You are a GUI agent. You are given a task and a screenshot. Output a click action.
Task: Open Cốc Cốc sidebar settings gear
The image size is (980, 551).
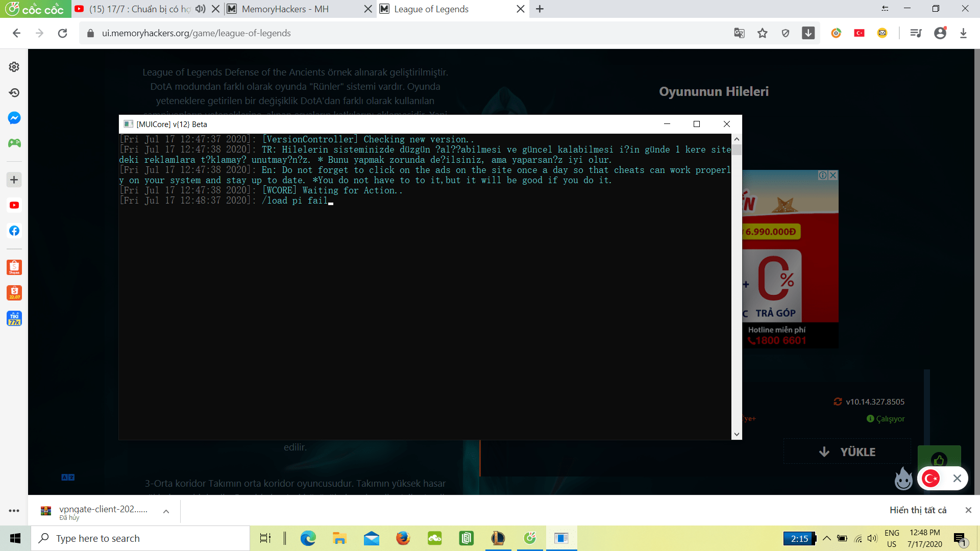[14, 67]
